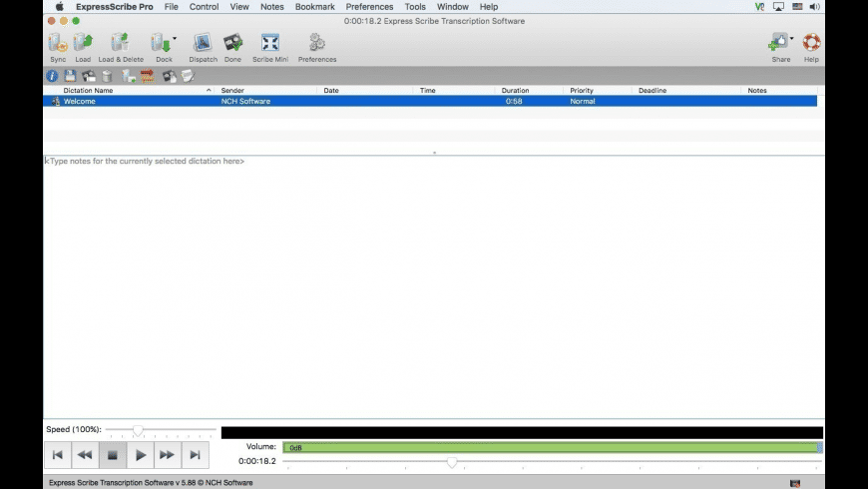Screen dimensions: 868x489
Task: Click the green V icon in menu bar
Action: coord(759,7)
